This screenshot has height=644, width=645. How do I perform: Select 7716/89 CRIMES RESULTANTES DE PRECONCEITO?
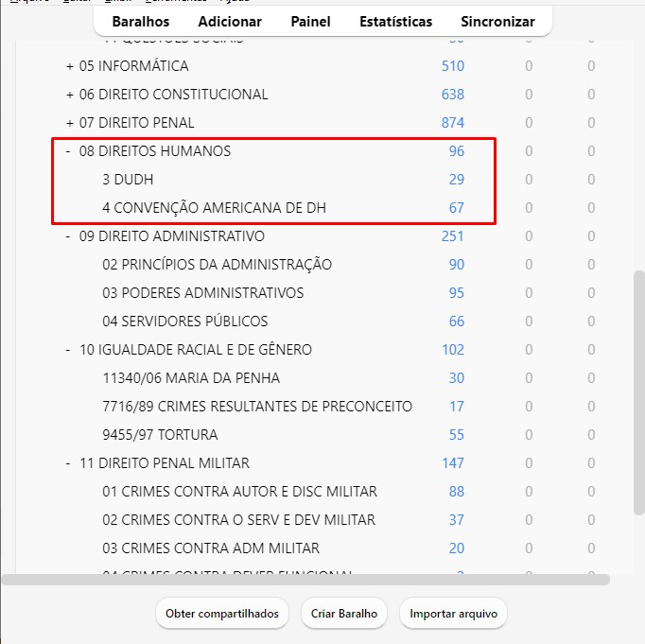click(x=257, y=407)
